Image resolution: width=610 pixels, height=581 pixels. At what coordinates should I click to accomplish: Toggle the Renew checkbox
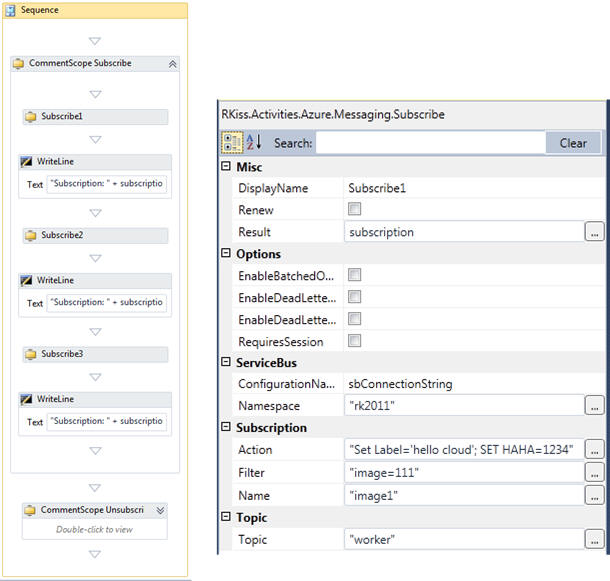pos(354,209)
